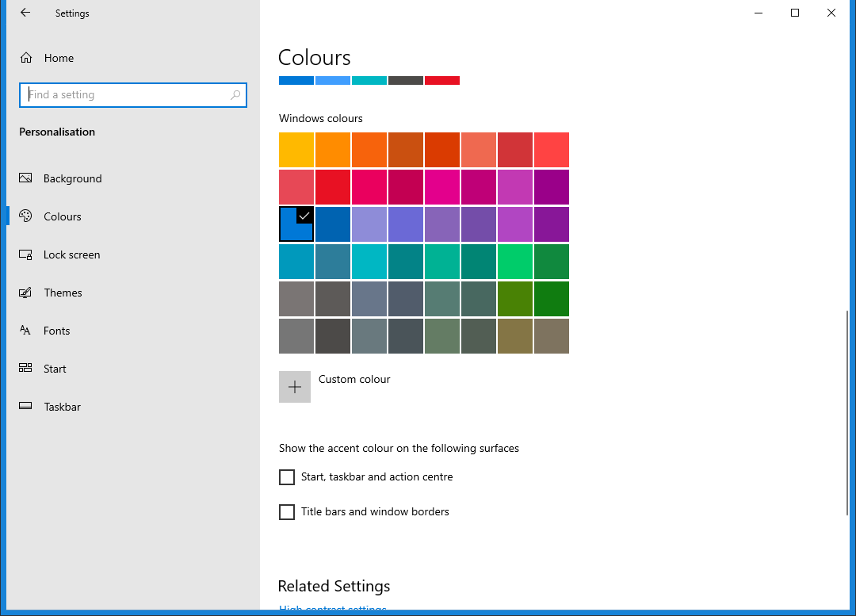Click 'Show the accent colour on the following surfaces' text
Image resolution: width=856 pixels, height=616 pixels.
pos(399,449)
